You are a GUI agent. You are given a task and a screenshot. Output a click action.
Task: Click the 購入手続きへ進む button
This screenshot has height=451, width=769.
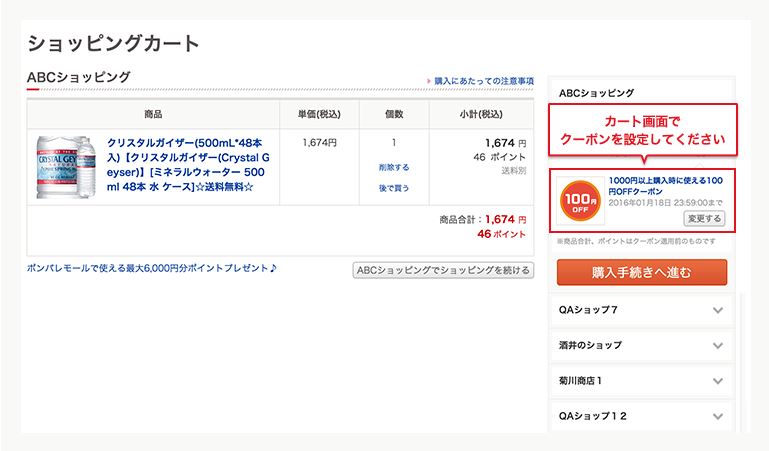642,272
